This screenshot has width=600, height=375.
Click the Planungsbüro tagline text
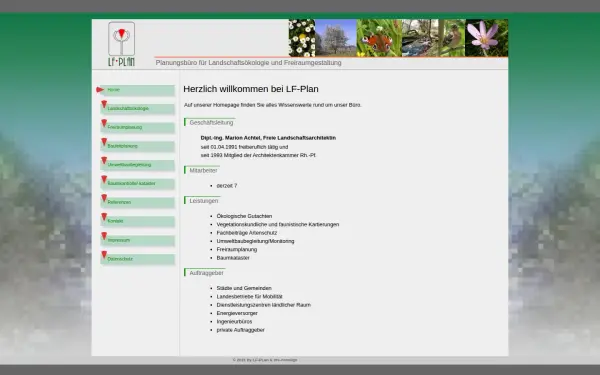[248, 62]
